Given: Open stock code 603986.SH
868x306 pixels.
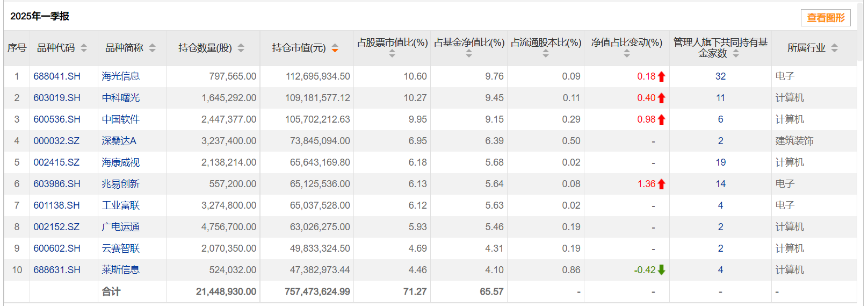Looking at the screenshot, I should click(x=57, y=184).
